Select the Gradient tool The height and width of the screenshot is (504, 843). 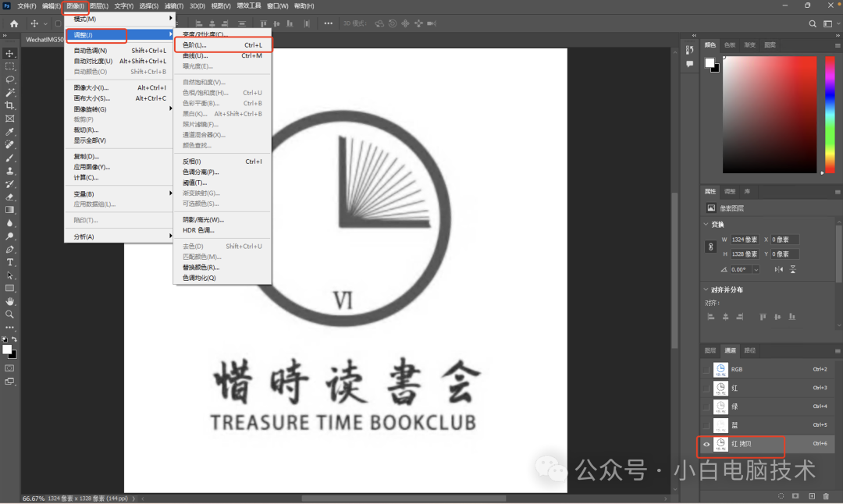click(9, 210)
